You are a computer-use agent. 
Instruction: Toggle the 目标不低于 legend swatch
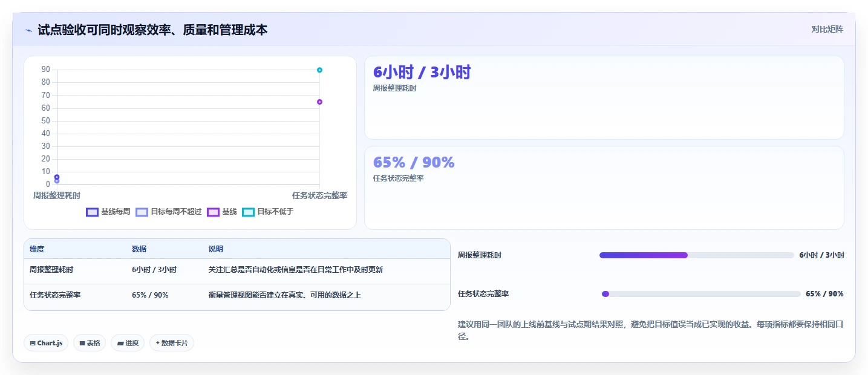point(248,212)
